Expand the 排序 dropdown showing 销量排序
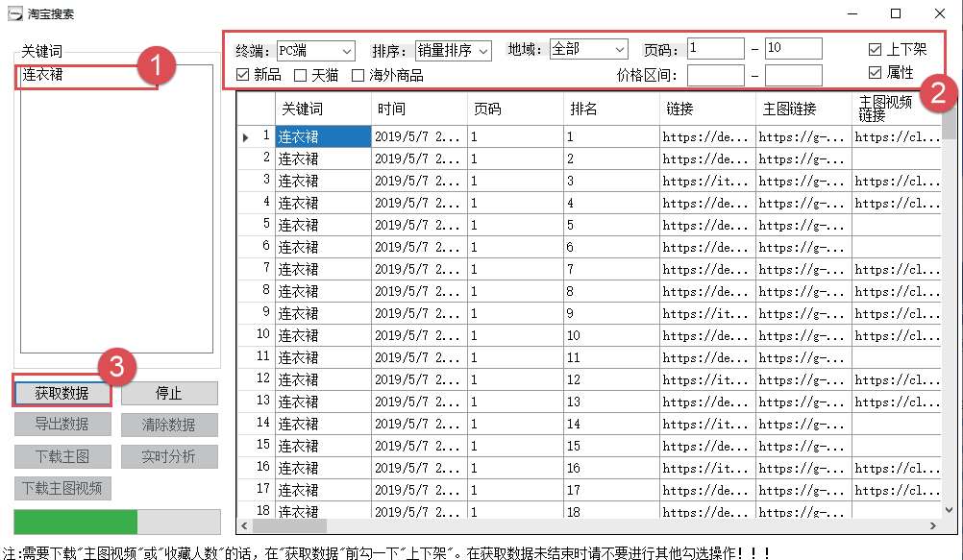The image size is (963, 560). [x=454, y=50]
